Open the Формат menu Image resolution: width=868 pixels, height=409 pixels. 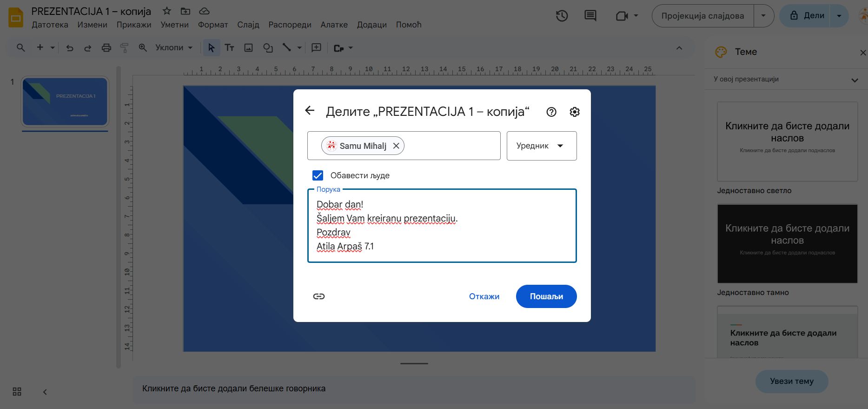click(213, 25)
